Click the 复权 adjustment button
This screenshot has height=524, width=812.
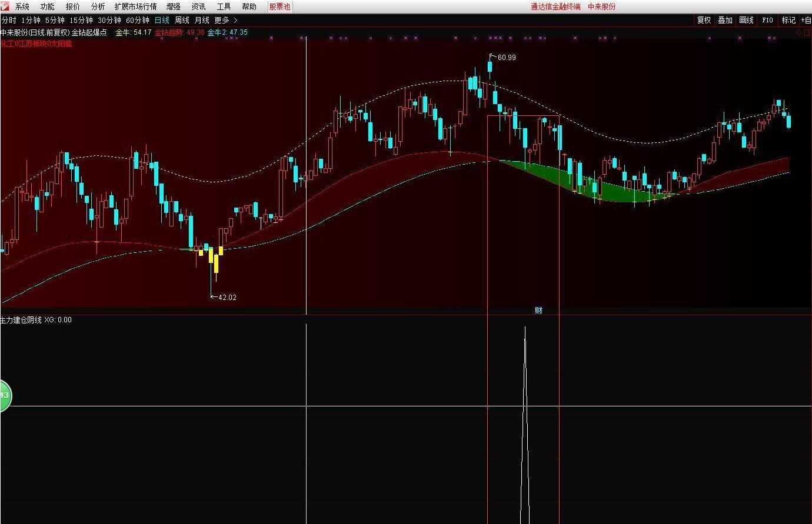[x=704, y=20]
